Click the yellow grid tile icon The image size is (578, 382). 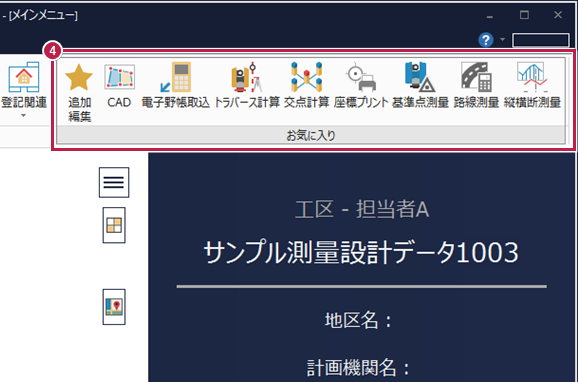click(114, 225)
